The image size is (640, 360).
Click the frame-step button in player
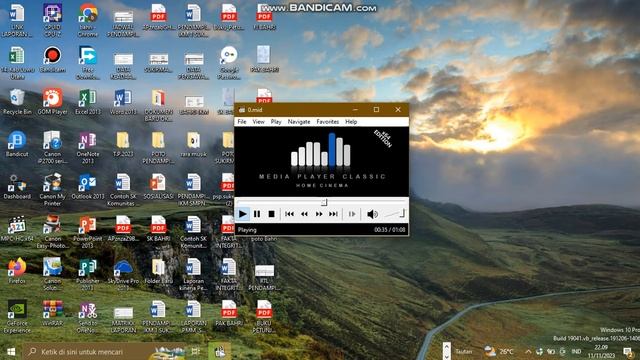352,214
